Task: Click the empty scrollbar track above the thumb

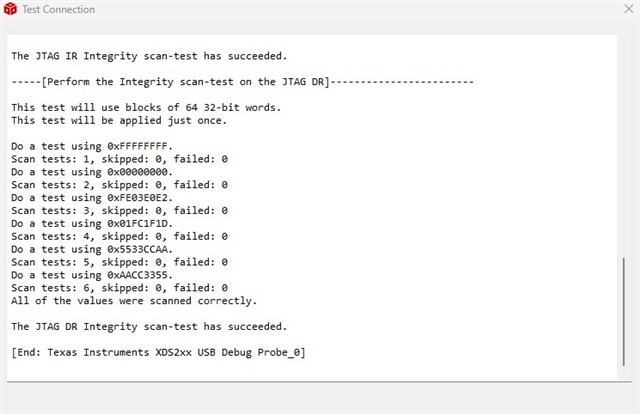Action: [x=625, y=150]
